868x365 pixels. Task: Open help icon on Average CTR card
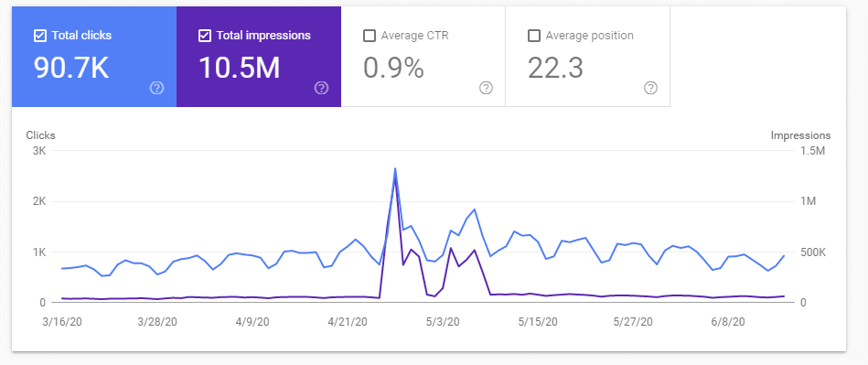pos(486,88)
